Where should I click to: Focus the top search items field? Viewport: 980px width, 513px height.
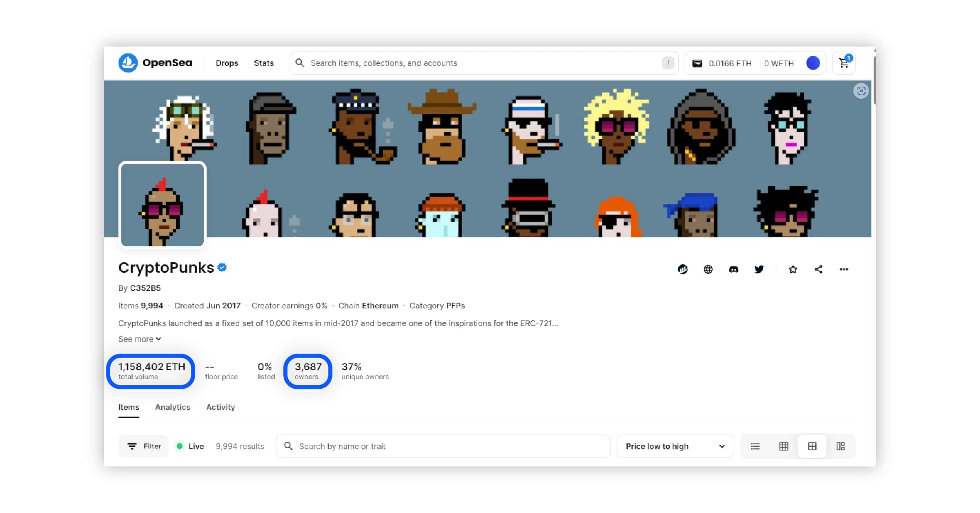(484, 63)
